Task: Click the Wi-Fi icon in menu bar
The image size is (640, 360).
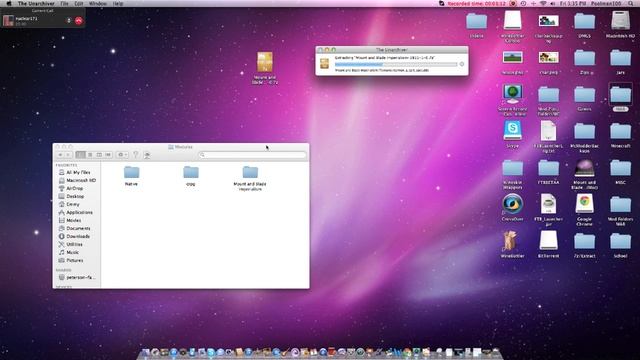Action: coord(543,3)
